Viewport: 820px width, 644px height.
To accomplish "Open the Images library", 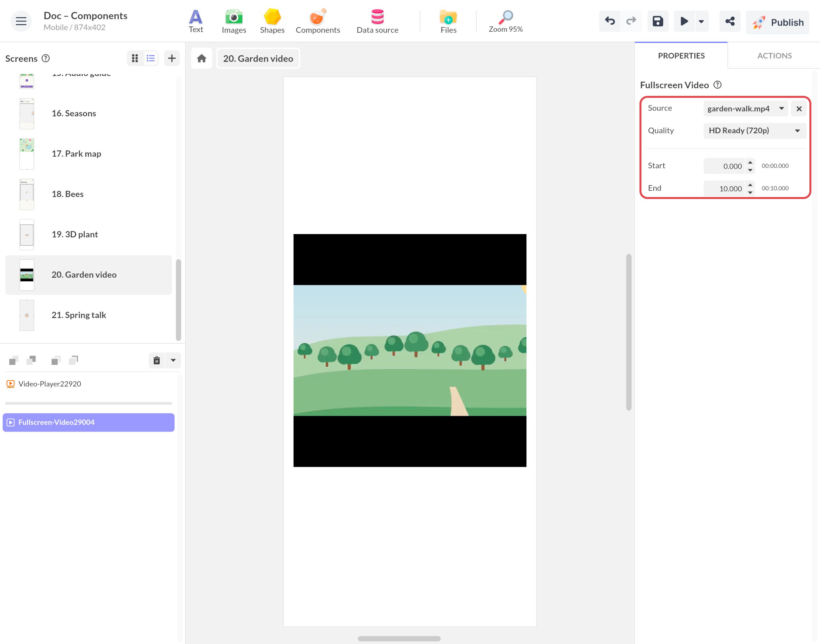I will coord(234,21).
